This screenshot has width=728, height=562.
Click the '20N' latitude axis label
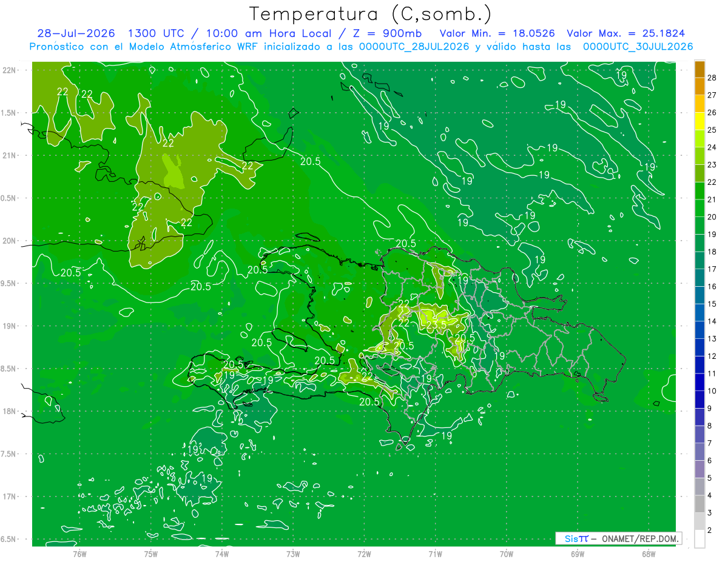[9, 241]
